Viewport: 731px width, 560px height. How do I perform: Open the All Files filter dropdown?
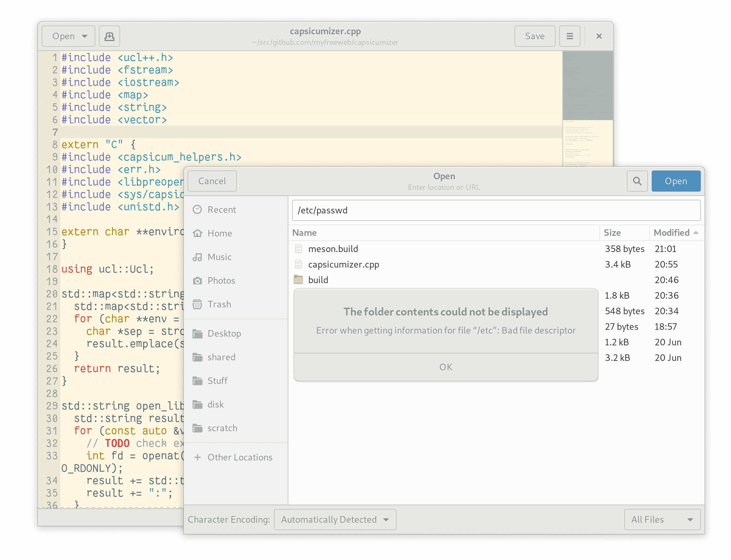pos(662,519)
